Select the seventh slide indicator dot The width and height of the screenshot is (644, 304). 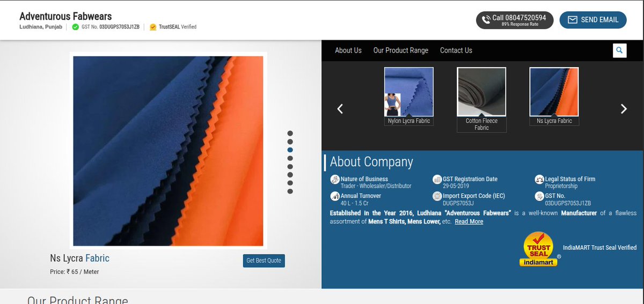(290, 183)
